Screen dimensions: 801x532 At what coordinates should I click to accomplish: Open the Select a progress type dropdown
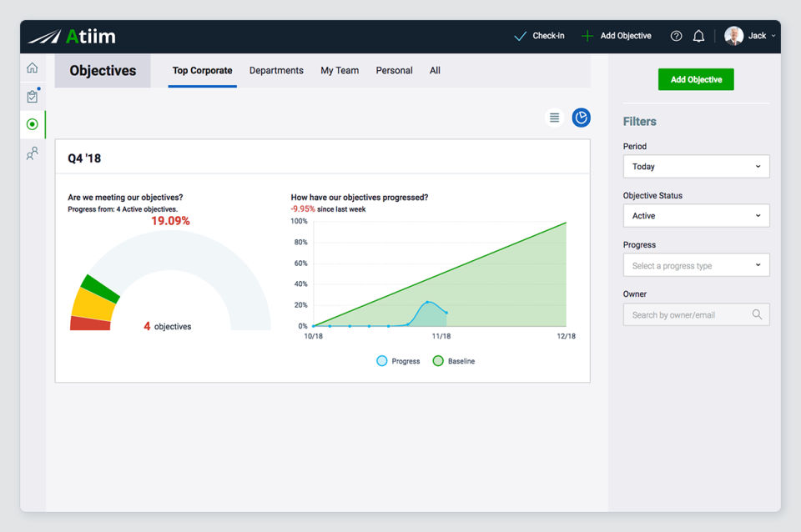pos(696,265)
